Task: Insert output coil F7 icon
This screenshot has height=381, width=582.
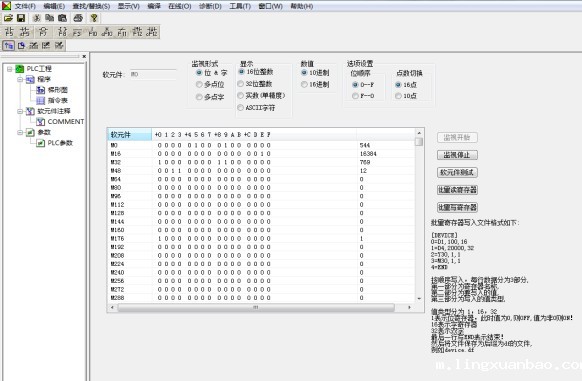Action: [43, 32]
